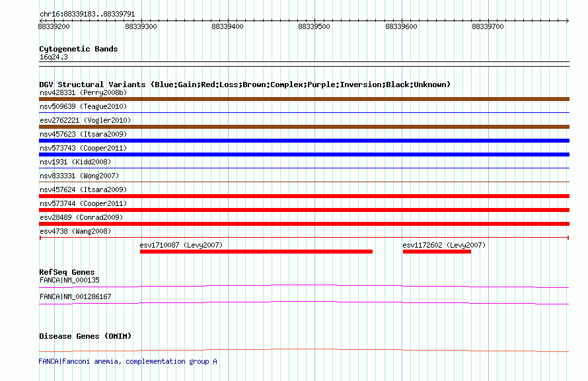The height and width of the screenshot is (381, 588).
Task: Click ruler position 88339500
Action: point(314,26)
